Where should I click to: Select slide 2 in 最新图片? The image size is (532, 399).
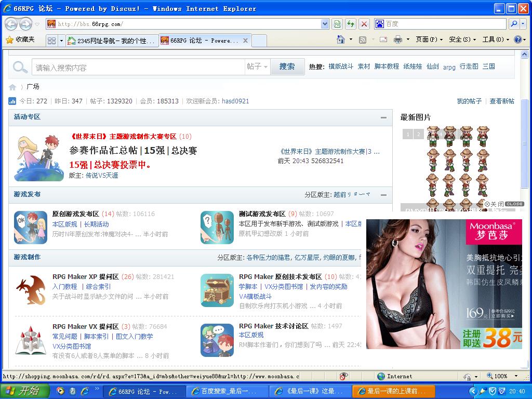pos(419,134)
